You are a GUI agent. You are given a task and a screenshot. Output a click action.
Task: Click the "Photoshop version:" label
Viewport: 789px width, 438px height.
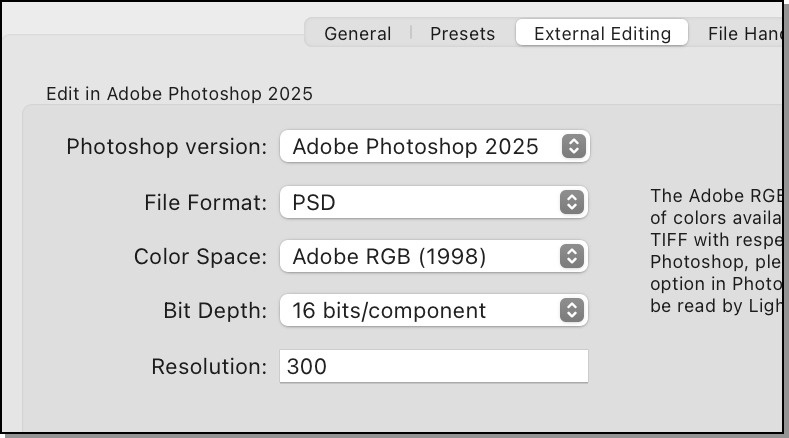(167, 147)
